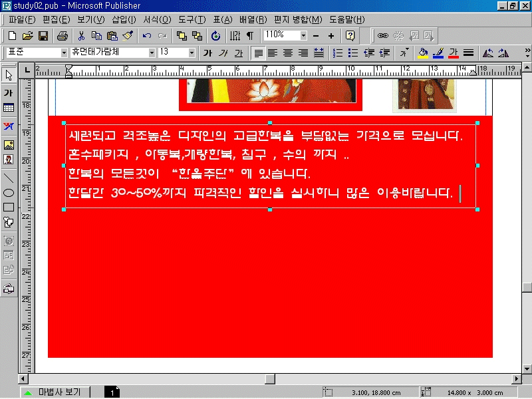Expand the font name dropdown 휴먼태가람체

(x=152, y=53)
